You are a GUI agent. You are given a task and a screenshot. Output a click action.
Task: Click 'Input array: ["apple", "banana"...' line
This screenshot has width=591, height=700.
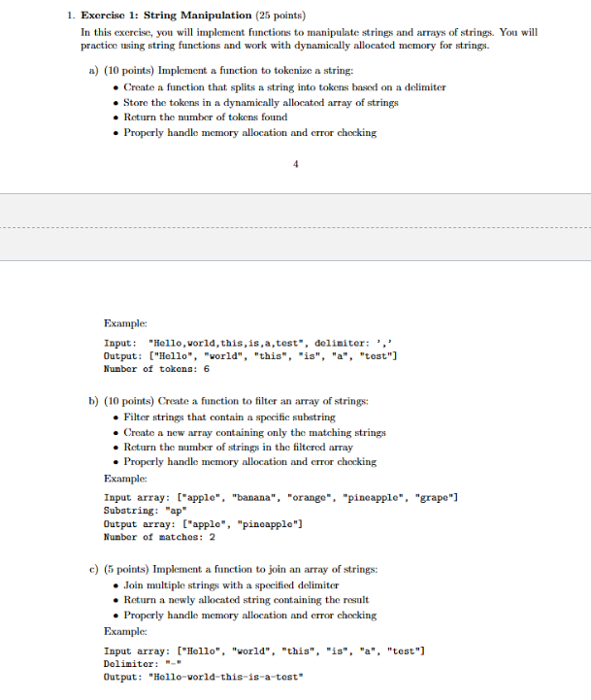tap(280, 498)
